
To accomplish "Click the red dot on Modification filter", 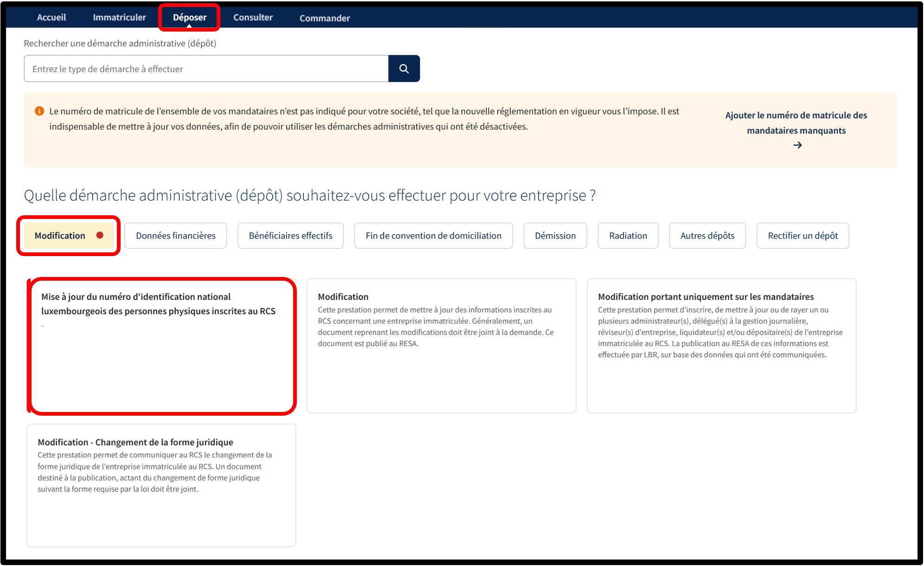I will click(100, 235).
